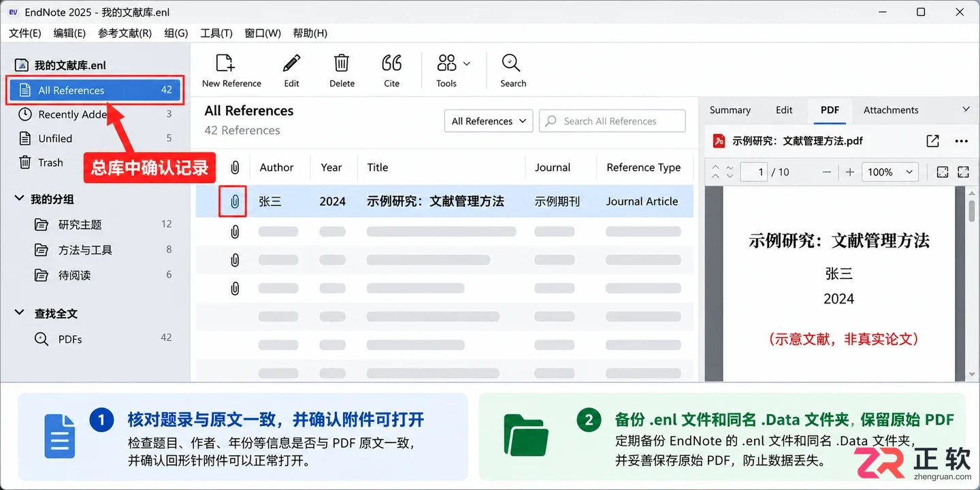Open PDF in external window icon

tap(933, 141)
